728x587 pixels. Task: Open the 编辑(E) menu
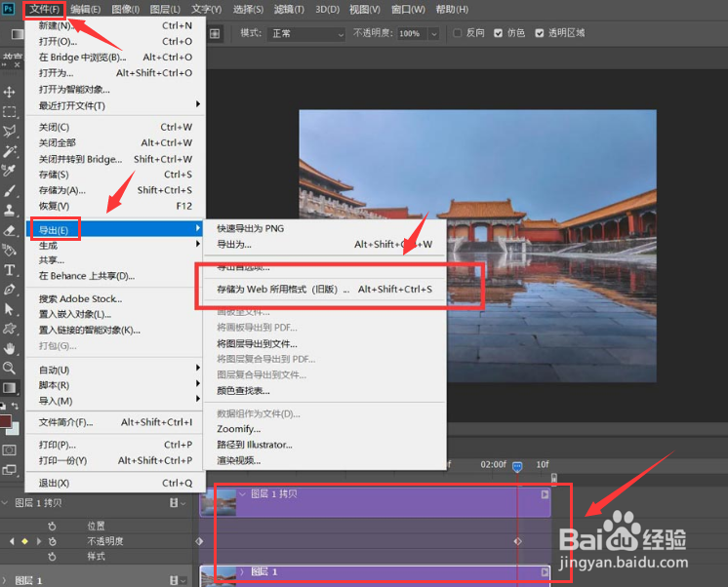(86, 10)
